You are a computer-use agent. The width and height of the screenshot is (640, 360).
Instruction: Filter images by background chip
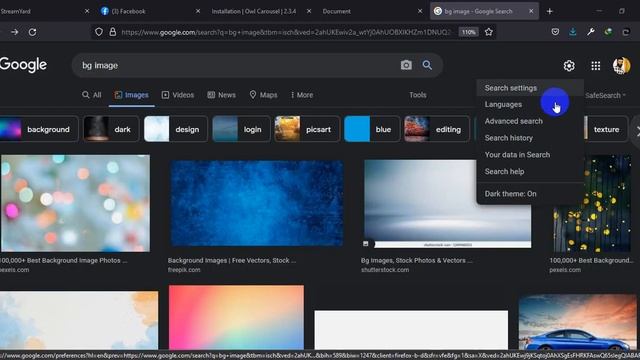coord(39,129)
